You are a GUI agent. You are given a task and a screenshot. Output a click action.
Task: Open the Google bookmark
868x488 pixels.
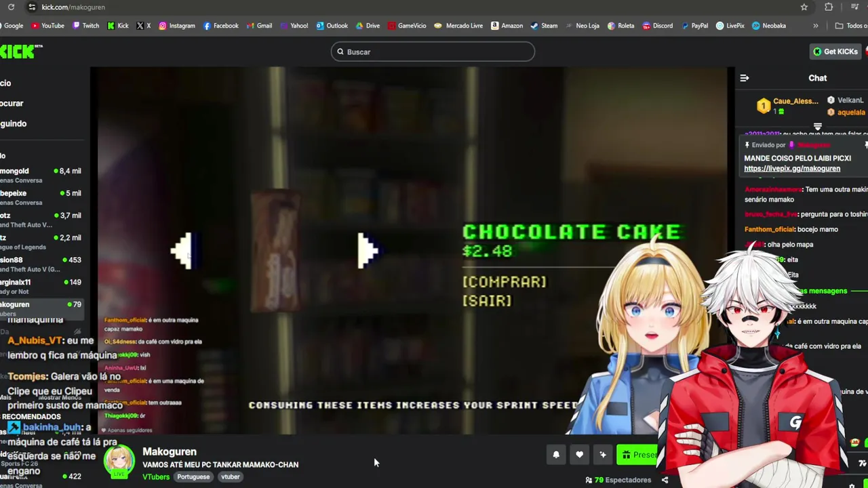pyautogui.click(x=12, y=26)
